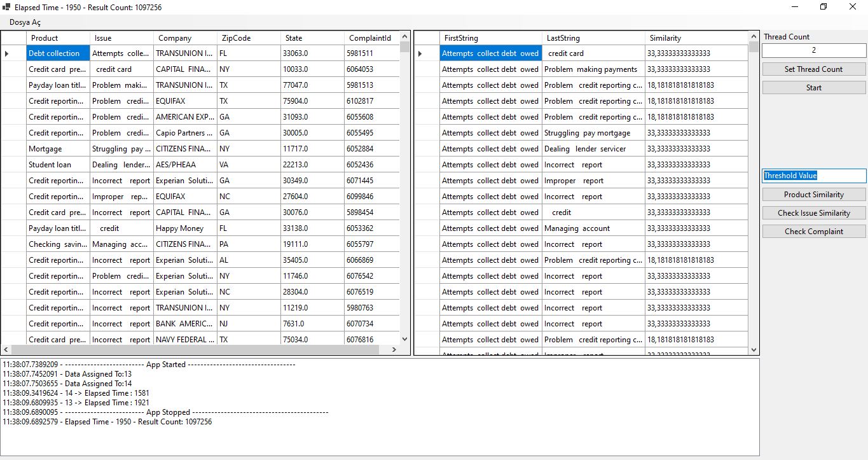Image resolution: width=868 pixels, height=460 pixels.
Task: Sort by the ZipCode column header
Action: tap(236, 38)
